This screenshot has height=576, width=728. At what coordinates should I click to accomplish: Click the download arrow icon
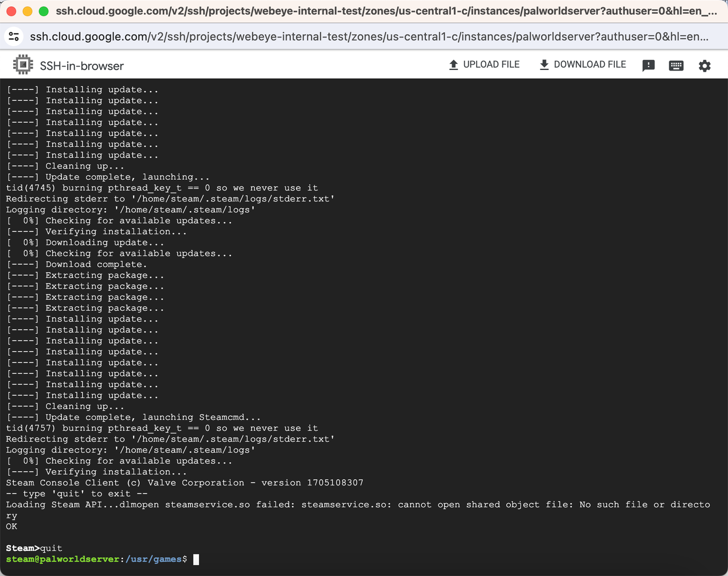544,65
